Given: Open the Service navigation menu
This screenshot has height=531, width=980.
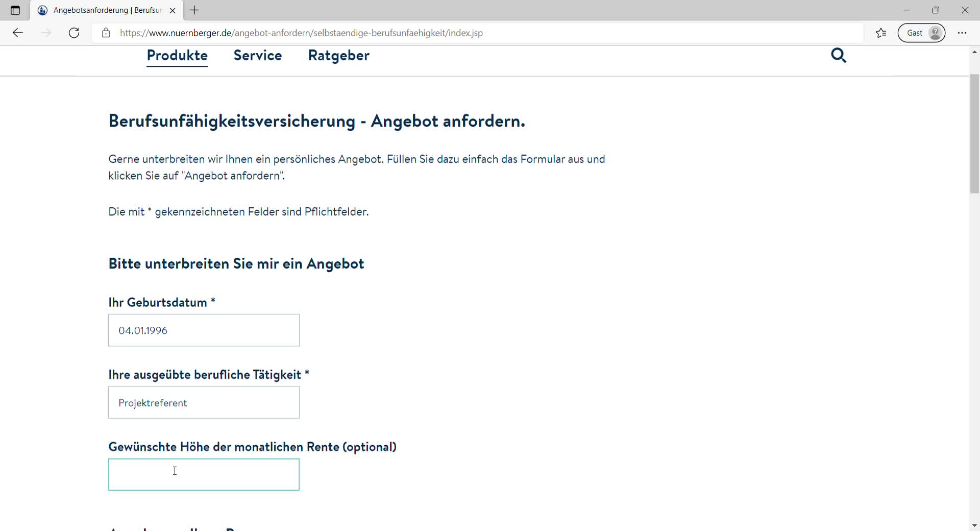Looking at the screenshot, I should 257,56.
